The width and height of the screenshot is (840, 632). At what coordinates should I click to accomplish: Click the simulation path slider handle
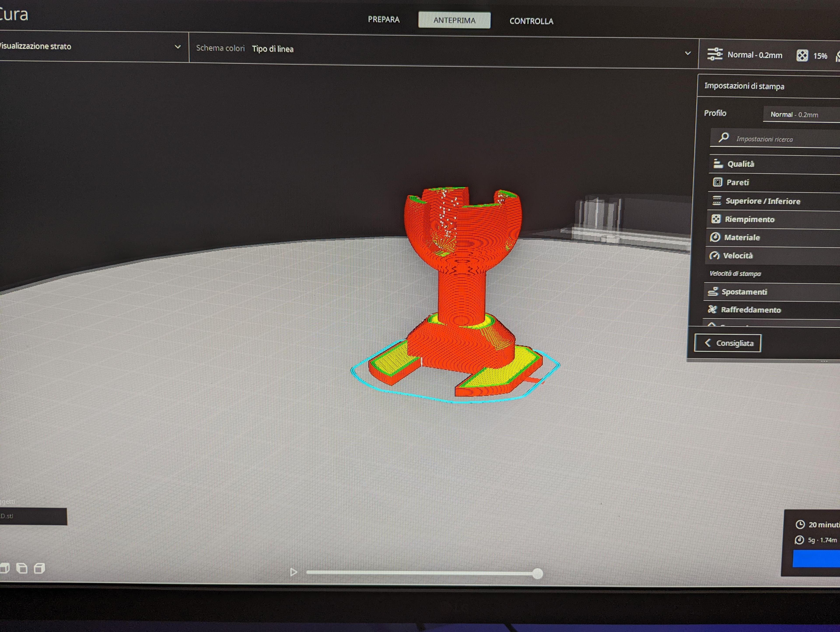(537, 574)
